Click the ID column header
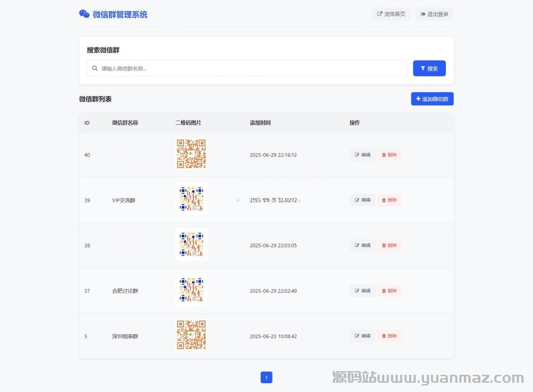This screenshot has height=392, width=533. click(x=87, y=122)
